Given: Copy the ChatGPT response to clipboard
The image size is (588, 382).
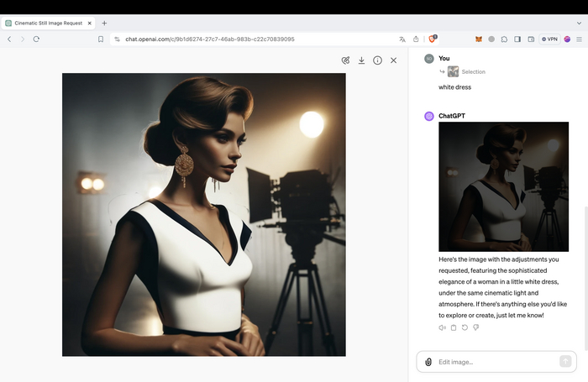Looking at the screenshot, I should (x=453, y=327).
